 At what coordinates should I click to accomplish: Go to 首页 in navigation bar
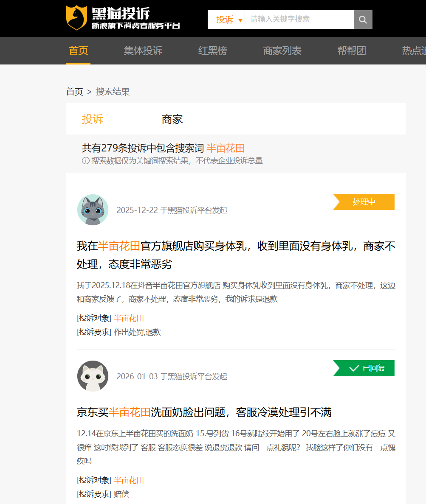tap(78, 51)
